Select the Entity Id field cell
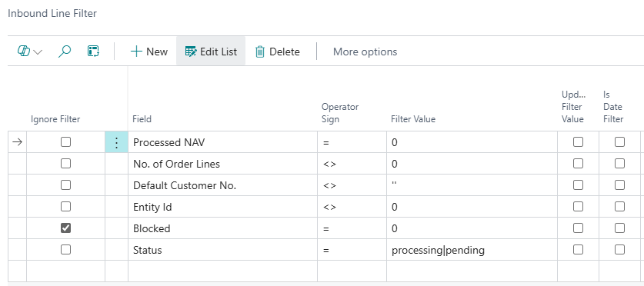Image resolution: width=644 pixels, height=286 pixels. point(222,207)
